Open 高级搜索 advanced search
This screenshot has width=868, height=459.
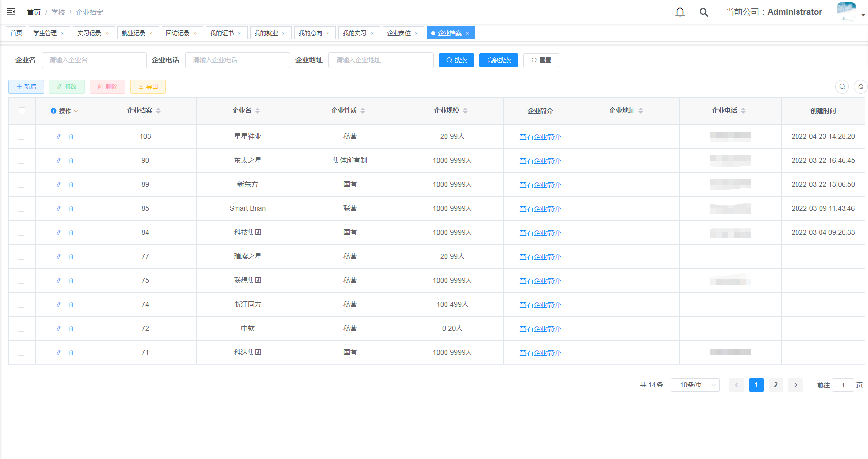(x=499, y=60)
